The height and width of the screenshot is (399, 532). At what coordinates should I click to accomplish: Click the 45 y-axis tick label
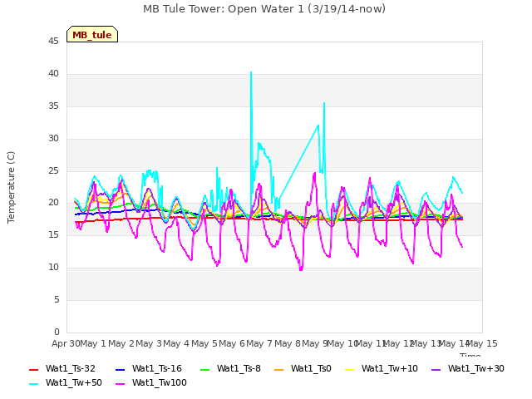pyautogui.click(x=53, y=42)
